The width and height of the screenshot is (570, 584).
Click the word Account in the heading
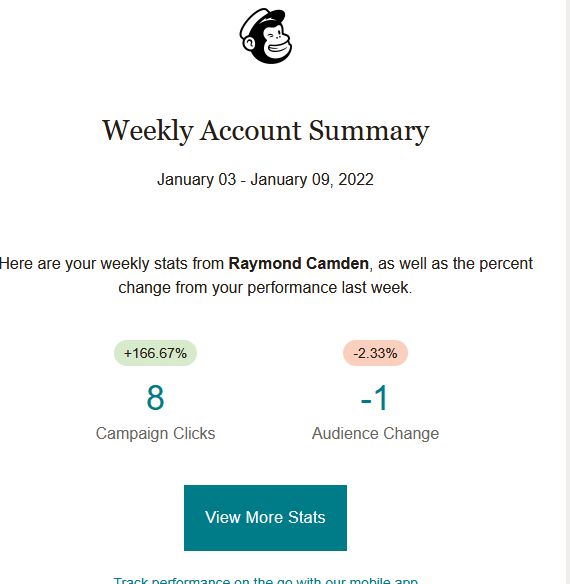251,130
